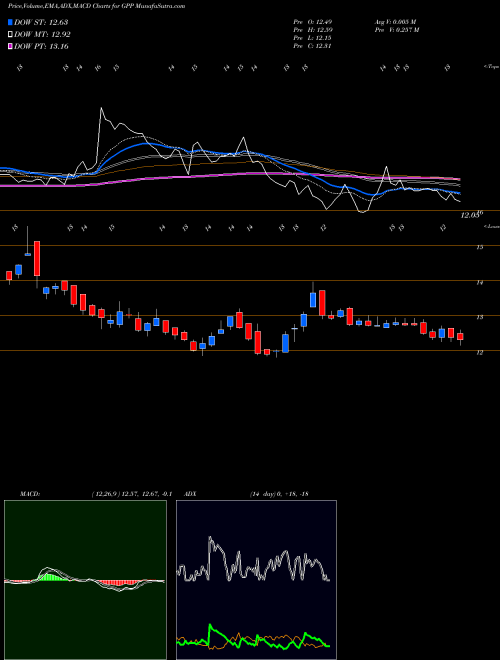Open the green MACD histogram chart panel
The image size is (500, 660).
point(85,580)
